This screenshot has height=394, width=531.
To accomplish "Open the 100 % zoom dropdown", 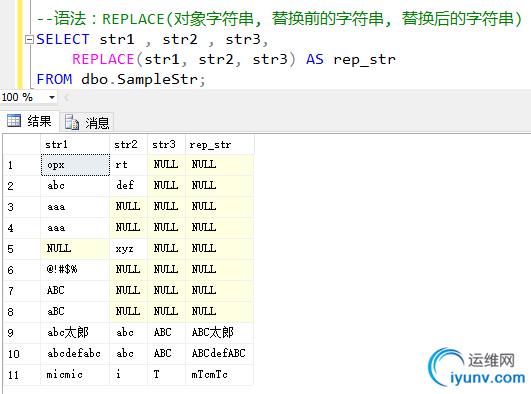I will tap(51, 98).
